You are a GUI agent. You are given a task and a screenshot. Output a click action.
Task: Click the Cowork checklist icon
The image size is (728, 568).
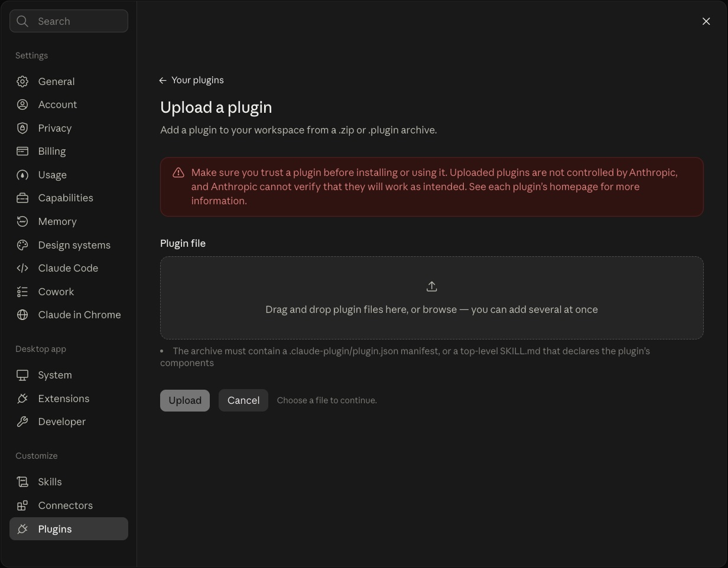click(22, 292)
